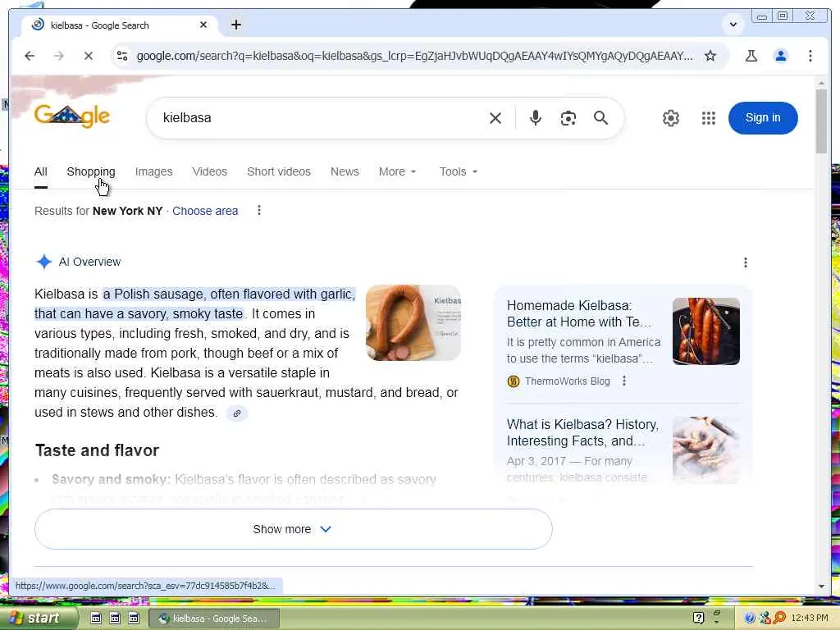Open the Windows start button
The height and width of the screenshot is (630, 840).
click(39, 619)
